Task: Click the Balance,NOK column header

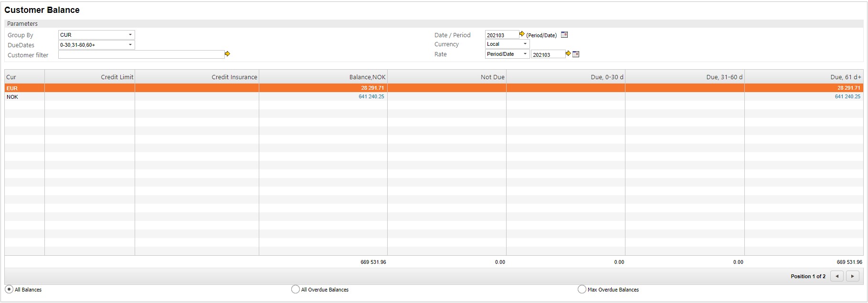Action: tap(367, 77)
